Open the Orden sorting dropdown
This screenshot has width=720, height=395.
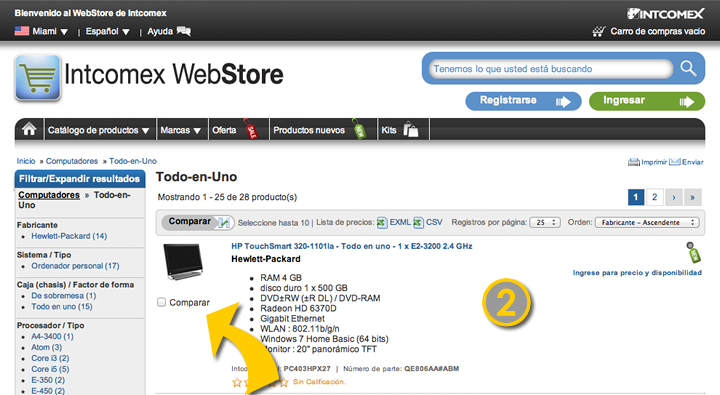[x=647, y=222]
